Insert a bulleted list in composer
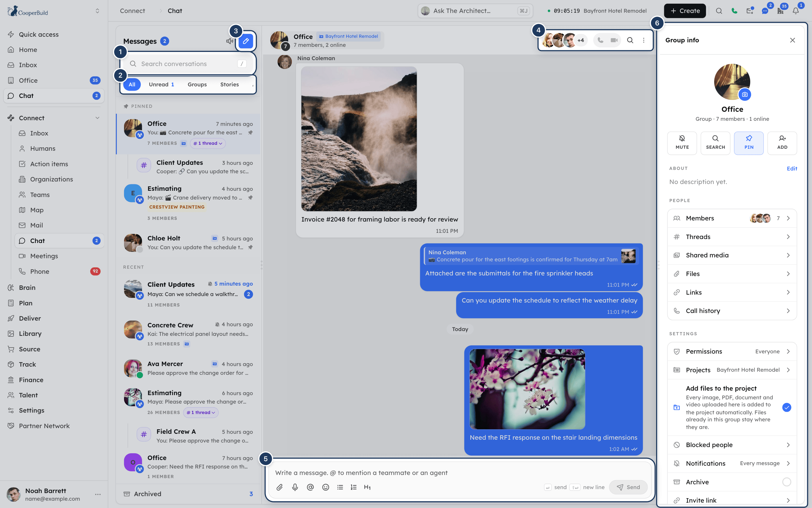The width and height of the screenshot is (812, 508). 340,487
